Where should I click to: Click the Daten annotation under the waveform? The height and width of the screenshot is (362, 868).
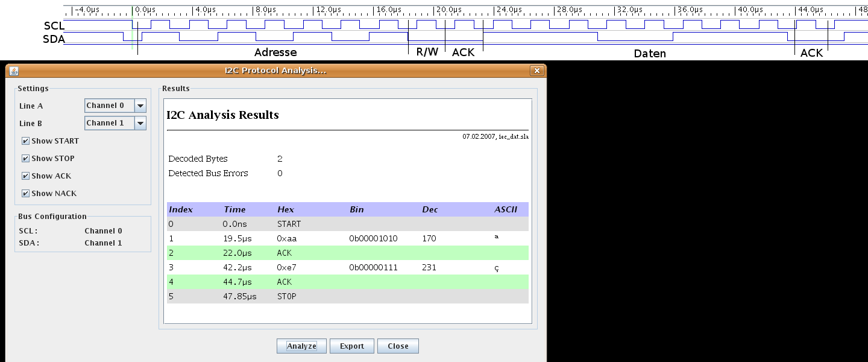(x=650, y=53)
